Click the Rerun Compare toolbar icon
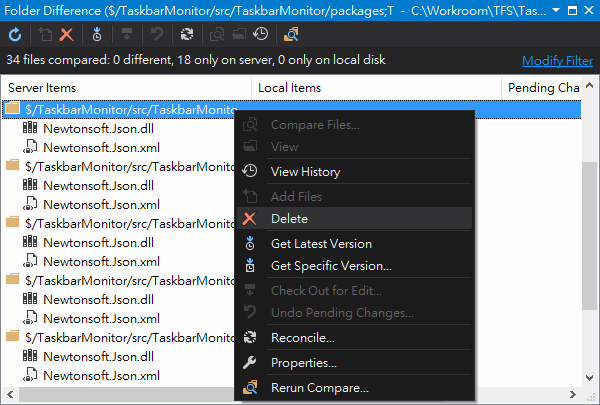The width and height of the screenshot is (600, 405). pyautogui.click(x=291, y=34)
